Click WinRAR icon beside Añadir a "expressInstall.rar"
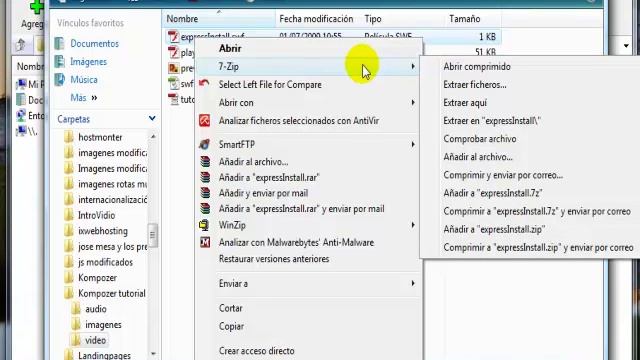This screenshot has width=640, height=360. pos(205,177)
